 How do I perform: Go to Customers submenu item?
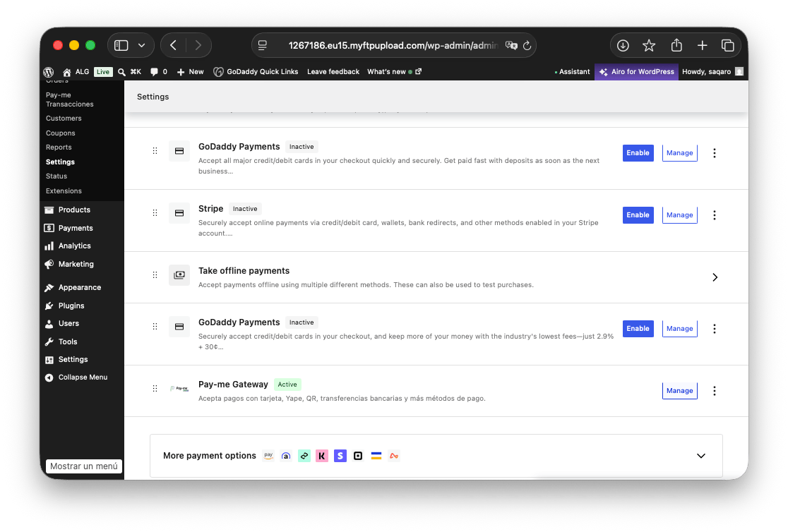(64, 119)
